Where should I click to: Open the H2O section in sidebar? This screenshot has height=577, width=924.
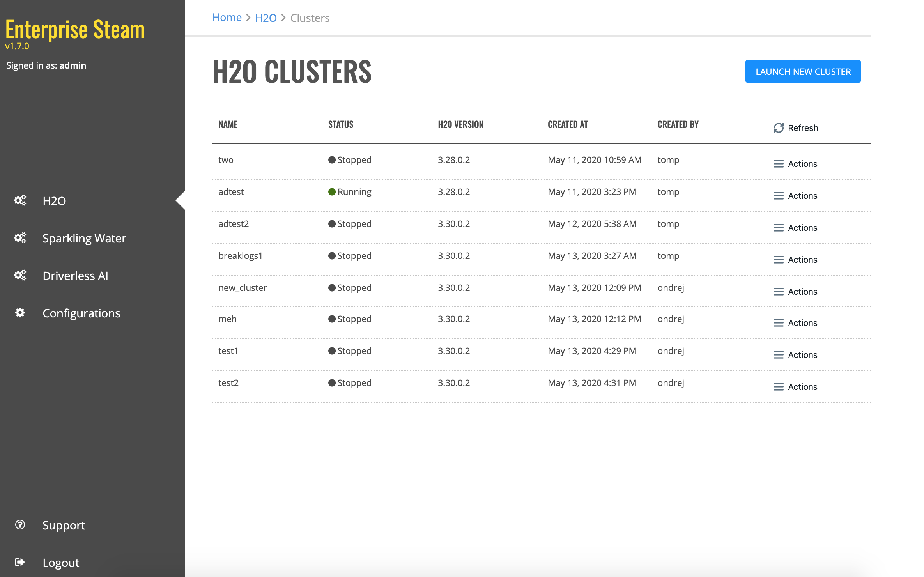54,201
